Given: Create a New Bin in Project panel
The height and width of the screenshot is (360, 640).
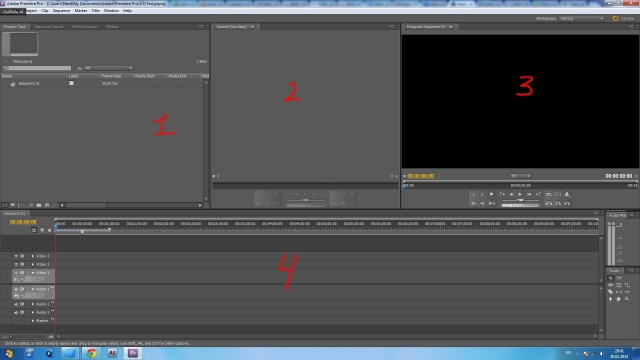Looking at the screenshot, I should tap(39, 205).
